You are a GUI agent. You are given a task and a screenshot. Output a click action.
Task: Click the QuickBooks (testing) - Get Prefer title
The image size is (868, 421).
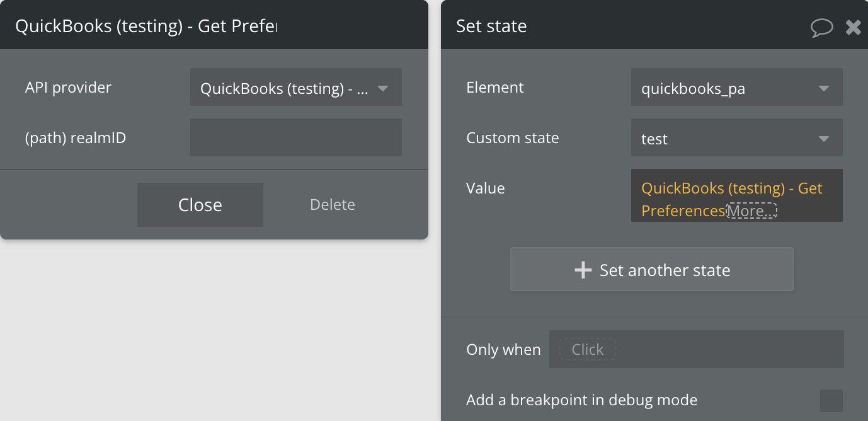[x=146, y=26]
